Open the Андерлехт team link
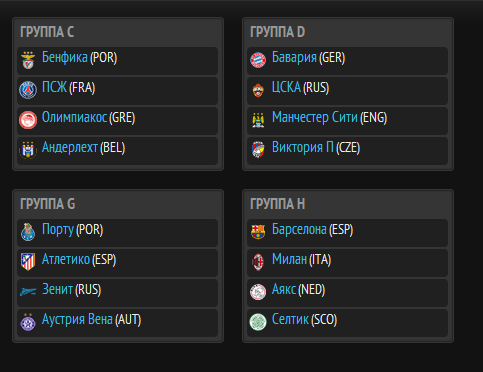 click(x=70, y=147)
